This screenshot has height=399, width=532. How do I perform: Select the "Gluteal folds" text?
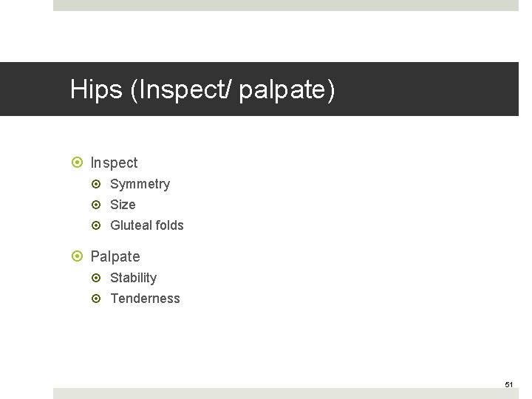(x=146, y=225)
